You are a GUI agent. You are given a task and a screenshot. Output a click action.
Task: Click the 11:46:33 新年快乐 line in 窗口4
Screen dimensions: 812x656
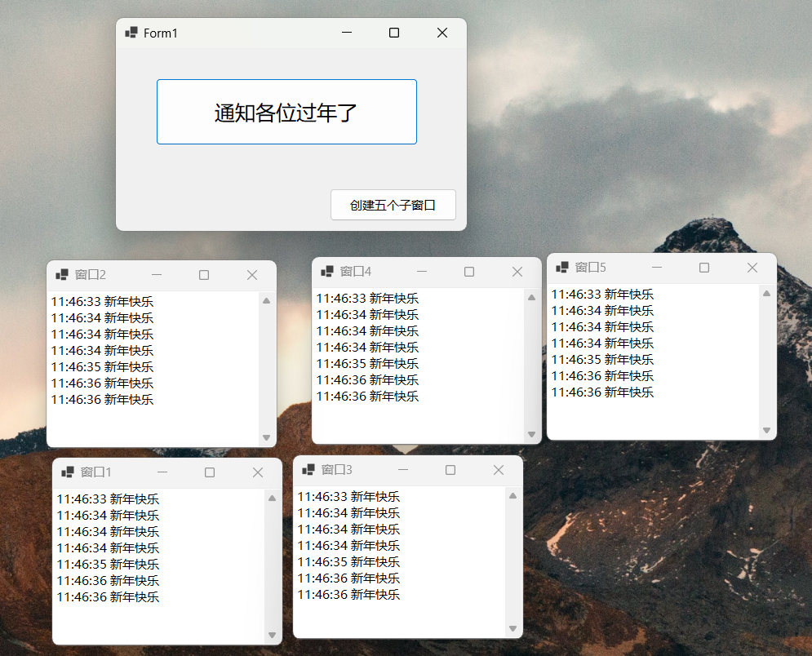tap(368, 299)
